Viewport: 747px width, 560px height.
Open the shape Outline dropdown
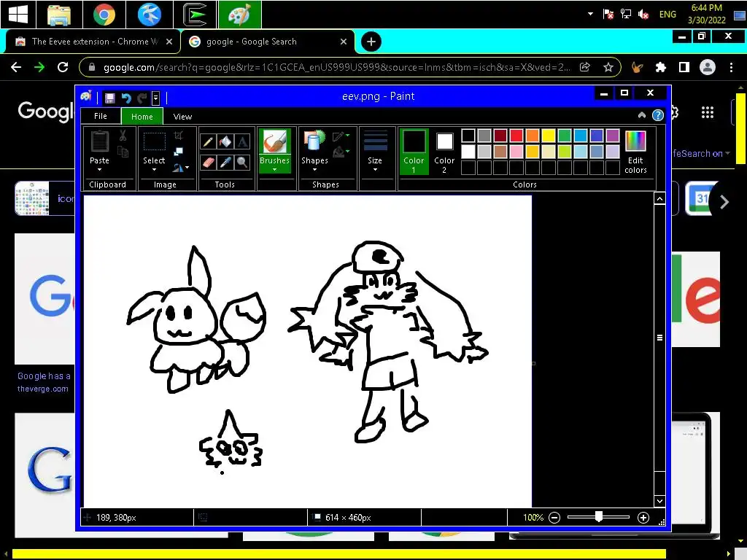pos(341,136)
